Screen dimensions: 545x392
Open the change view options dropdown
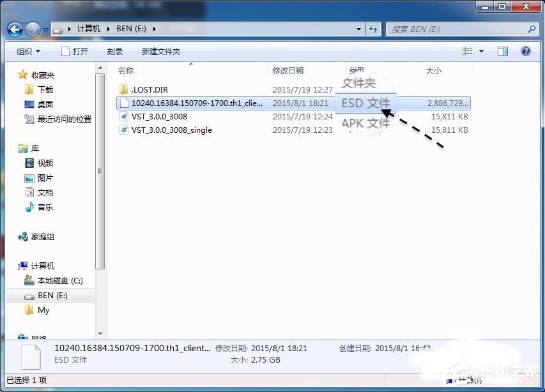click(x=481, y=51)
